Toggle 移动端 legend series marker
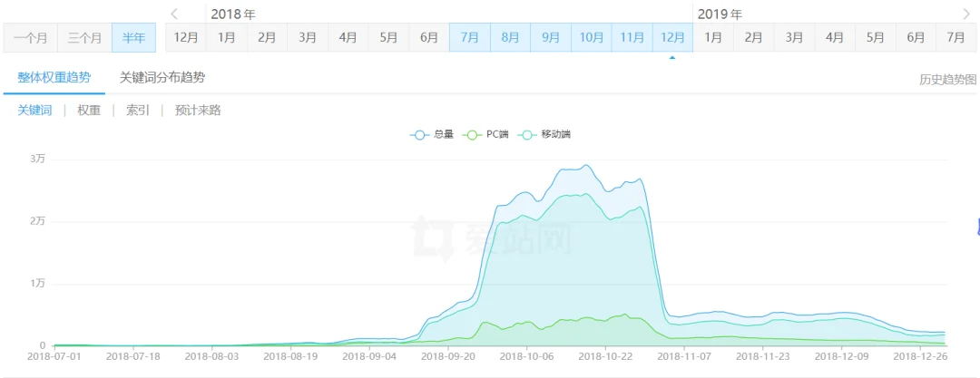The width and height of the screenshot is (980, 378). coord(531,134)
